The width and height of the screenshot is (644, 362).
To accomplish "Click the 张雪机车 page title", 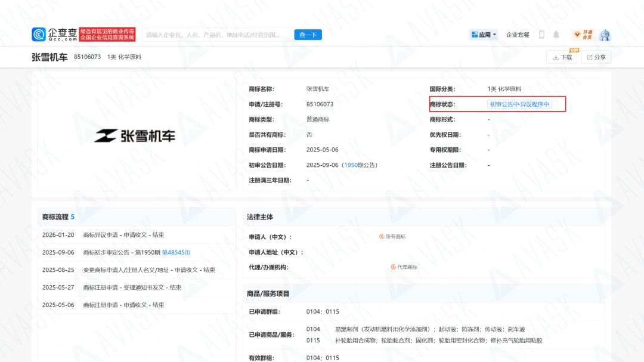I will click(x=49, y=57).
